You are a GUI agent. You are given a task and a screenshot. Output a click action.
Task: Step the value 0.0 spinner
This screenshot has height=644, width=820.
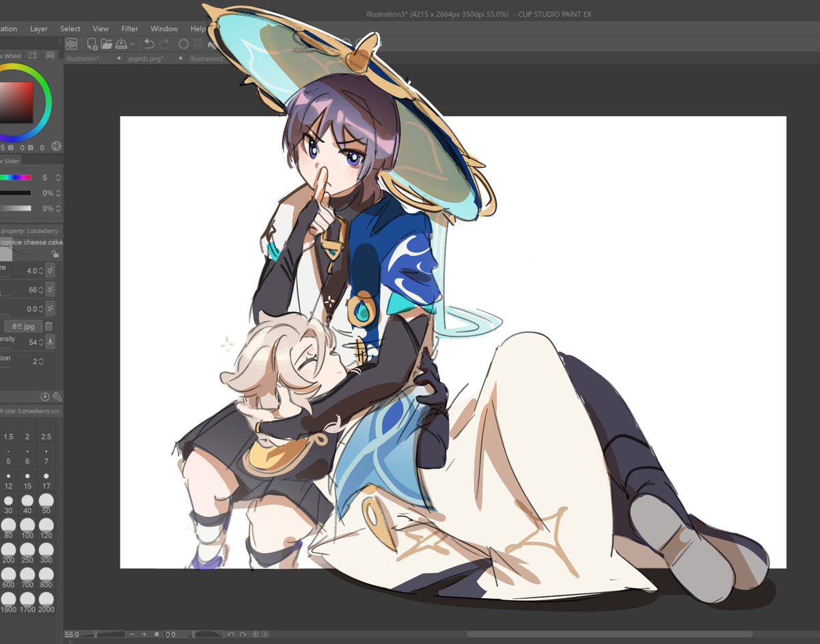41,309
